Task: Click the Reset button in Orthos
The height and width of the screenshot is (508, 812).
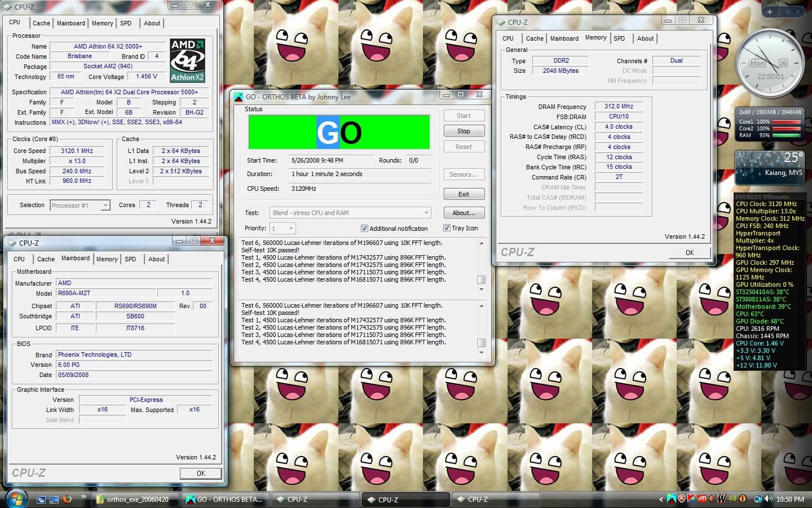Action: 464,147
